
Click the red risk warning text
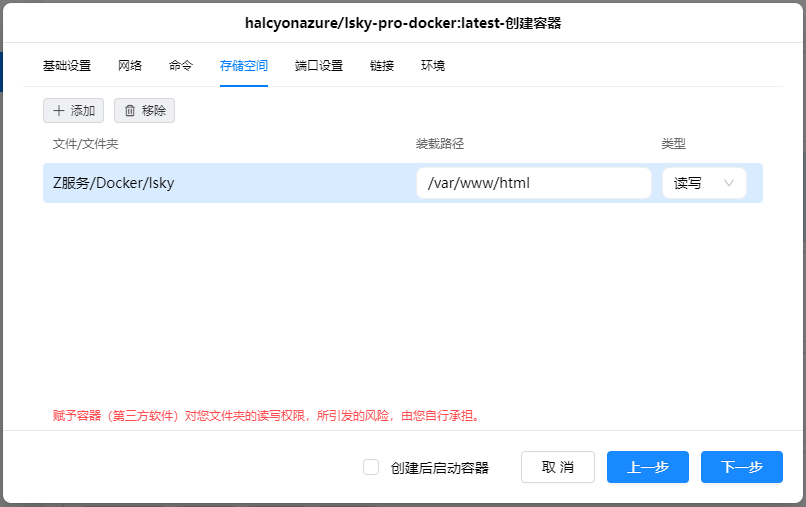coord(267,415)
